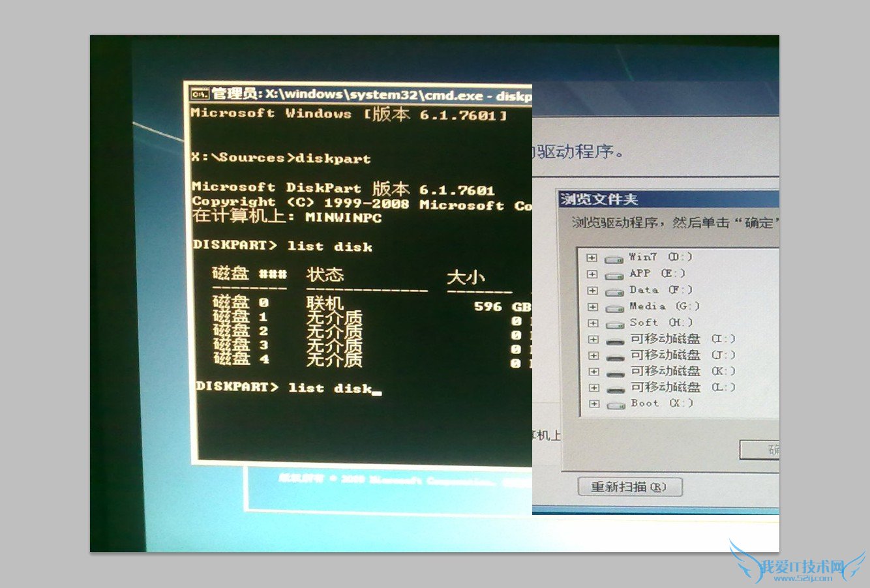Image resolution: width=870 pixels, height=588 pixels.
Task: Click the '大小' column header
Action: (466, 278)
